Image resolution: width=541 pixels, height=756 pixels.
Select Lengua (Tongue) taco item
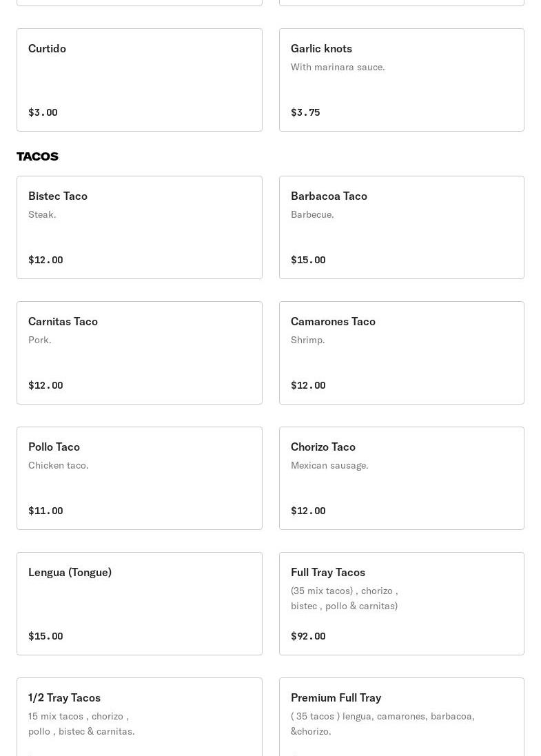point(139,604)
